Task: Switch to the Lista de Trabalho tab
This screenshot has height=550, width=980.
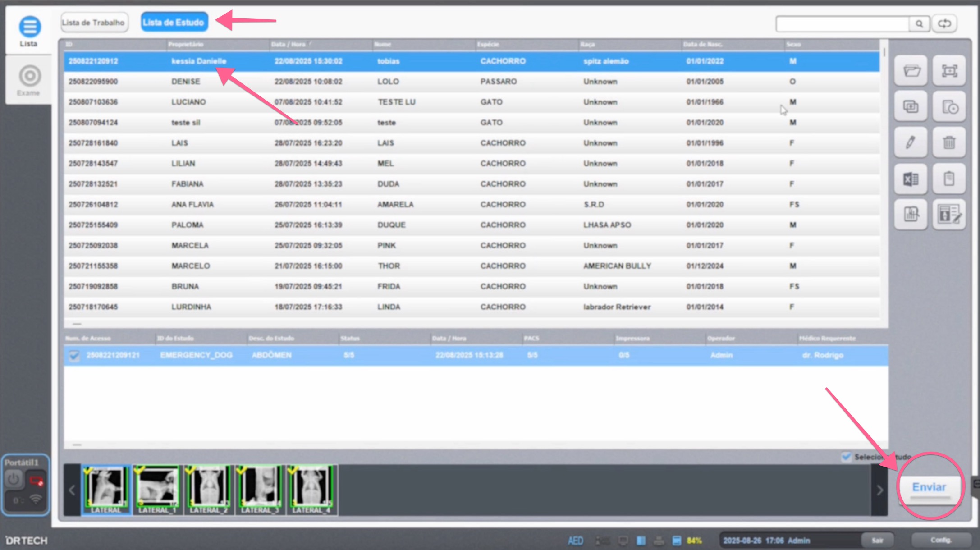Action: 94,22
